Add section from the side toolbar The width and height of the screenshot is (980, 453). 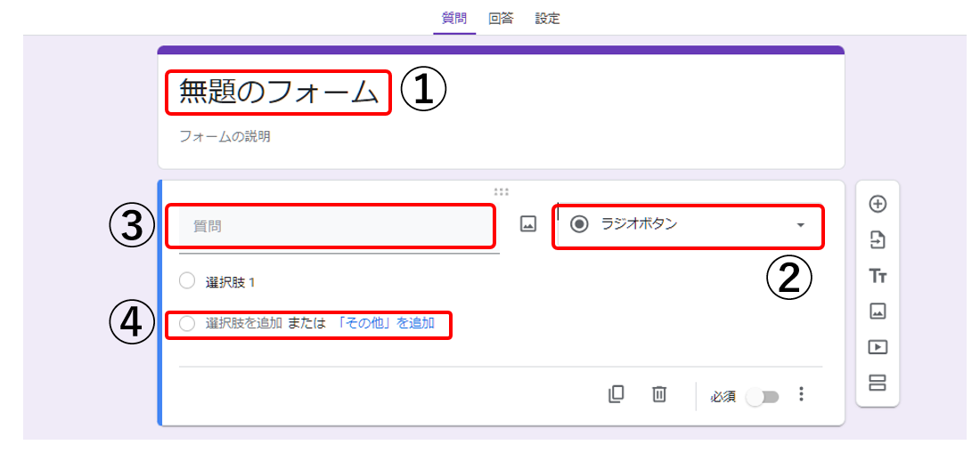[878, 383]
